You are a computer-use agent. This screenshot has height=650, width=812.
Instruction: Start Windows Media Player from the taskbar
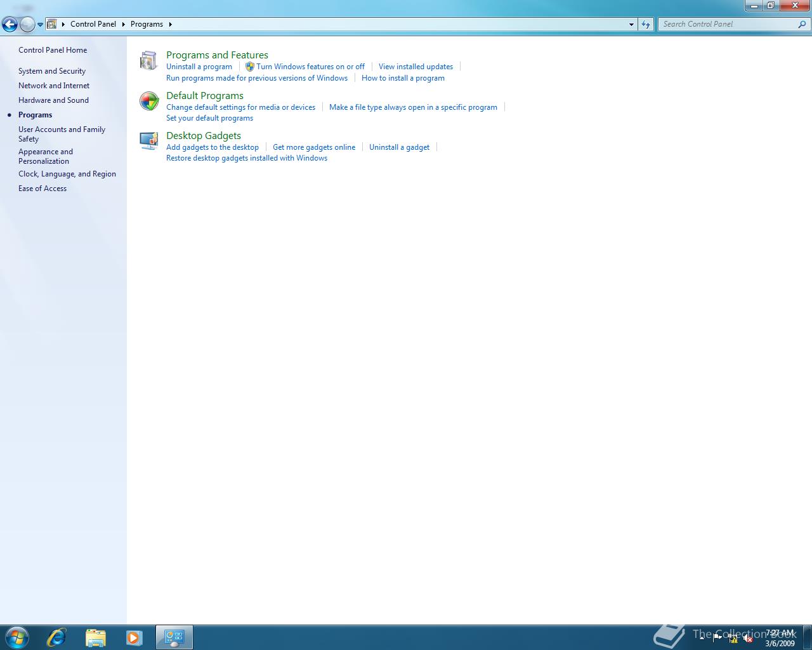point(134,637)
